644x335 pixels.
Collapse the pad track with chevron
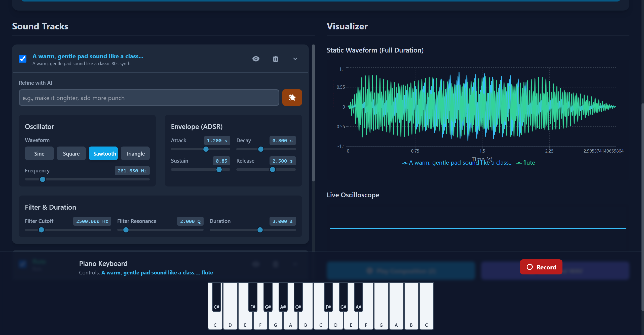pos(295,59)
